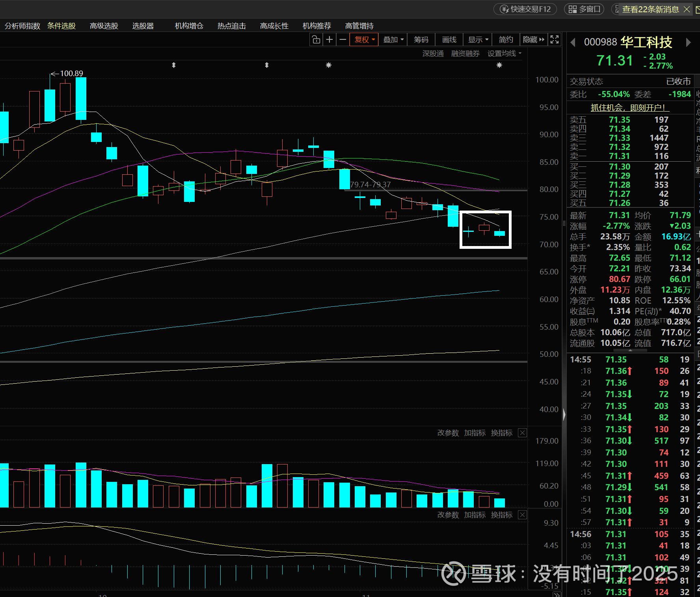700x597 pixels.
Task: Click 卖五 ask price 71.35
Action: (x=620, y=120)
